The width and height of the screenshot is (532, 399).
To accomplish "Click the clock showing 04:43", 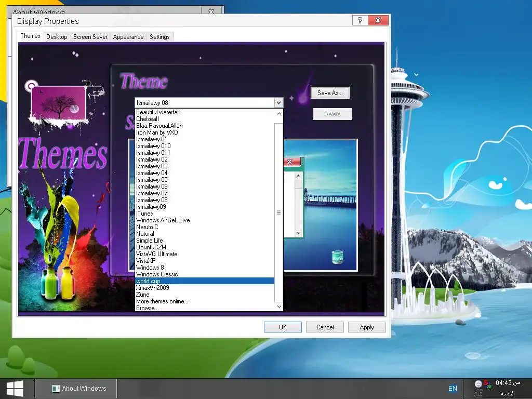I will 508,383.
